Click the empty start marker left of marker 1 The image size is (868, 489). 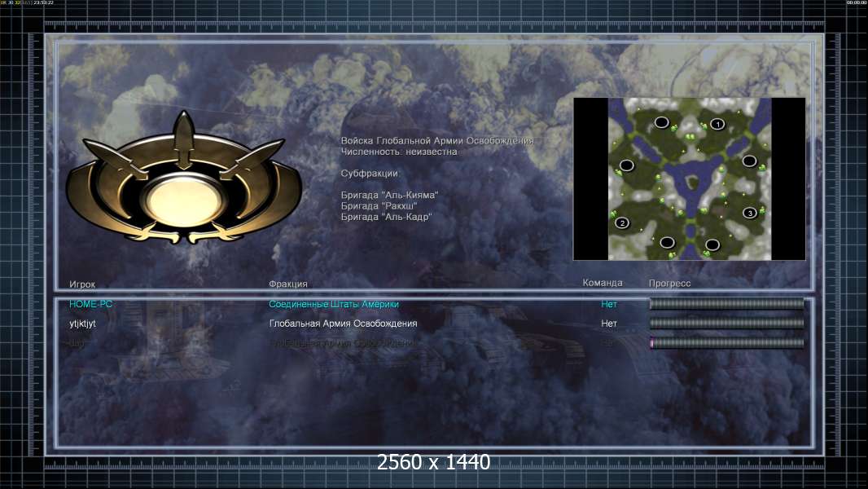coord(661,121)
